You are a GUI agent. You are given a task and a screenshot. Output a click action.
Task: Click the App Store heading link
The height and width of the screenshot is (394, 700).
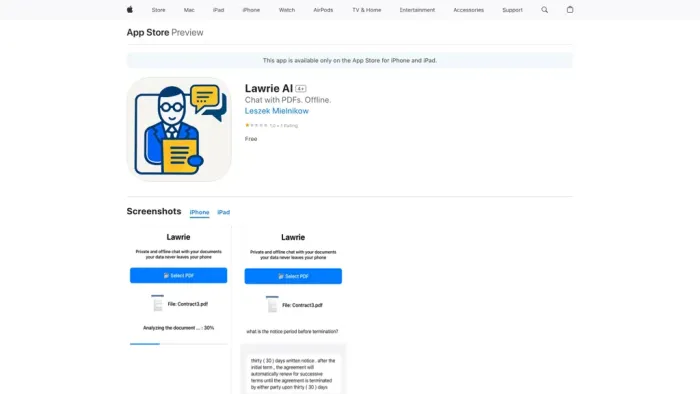148,33
